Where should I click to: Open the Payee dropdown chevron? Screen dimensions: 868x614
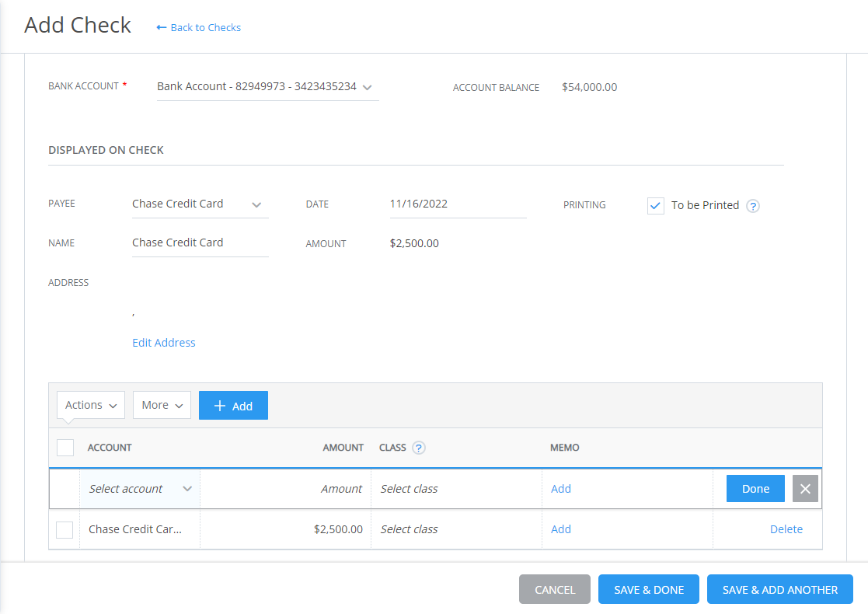256,204
